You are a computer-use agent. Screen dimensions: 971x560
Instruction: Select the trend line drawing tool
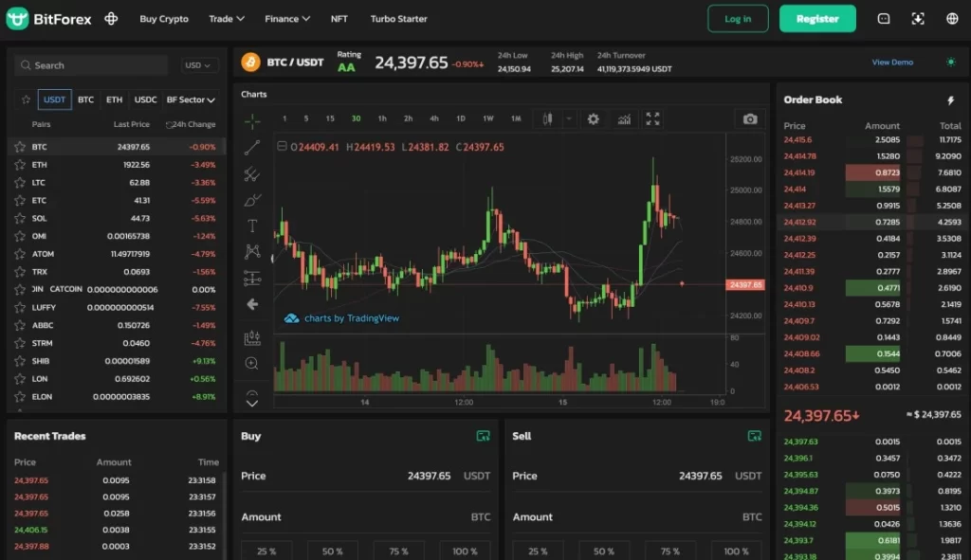252,148
